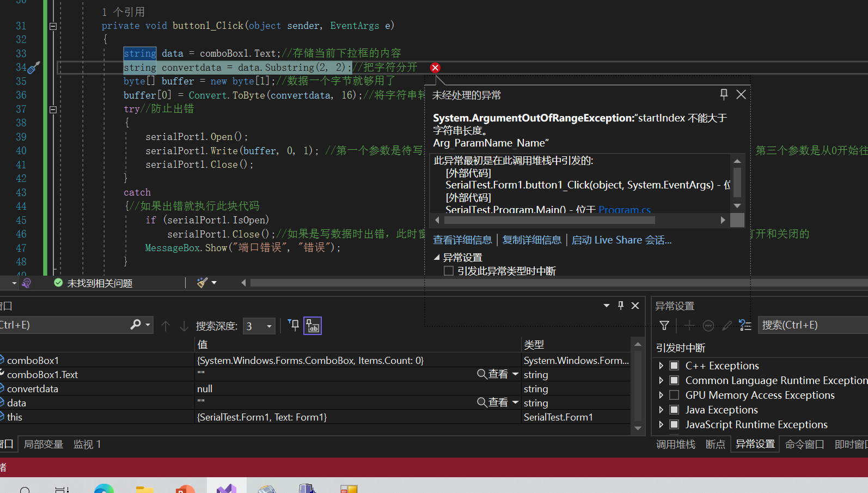This screenshot has width=868, height=493.
Task: Click the Copy Details (复制详细信息) link
Action: pos(531,240)
